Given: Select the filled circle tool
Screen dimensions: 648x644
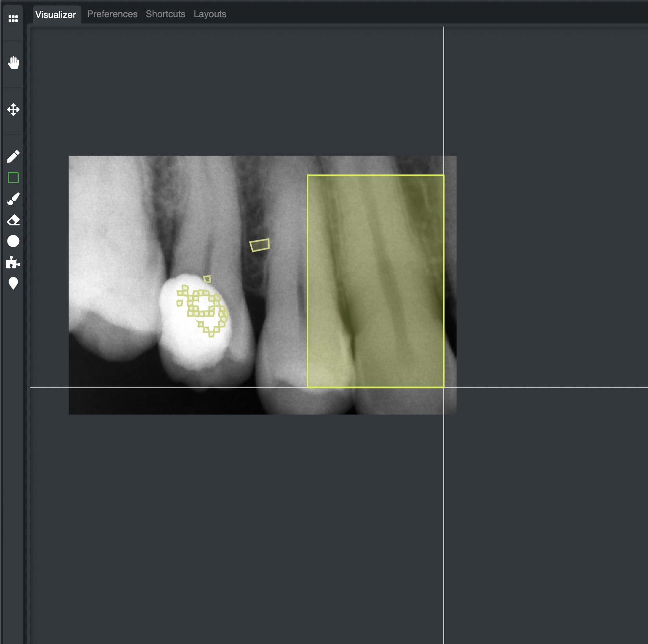Looking at the screenshot, I should pyautogui.click(x=13, y=241).
